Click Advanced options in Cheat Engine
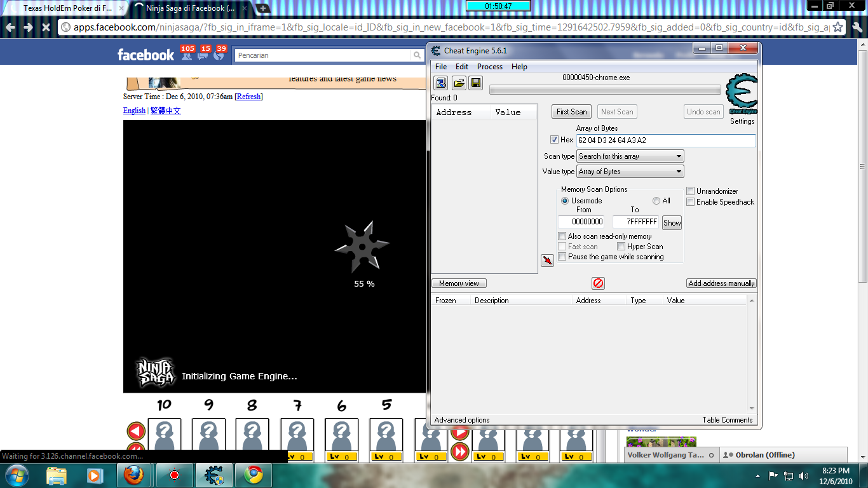The width and height of the screenshot is (868, 488). pyautogui.click(x=462, y=420)
